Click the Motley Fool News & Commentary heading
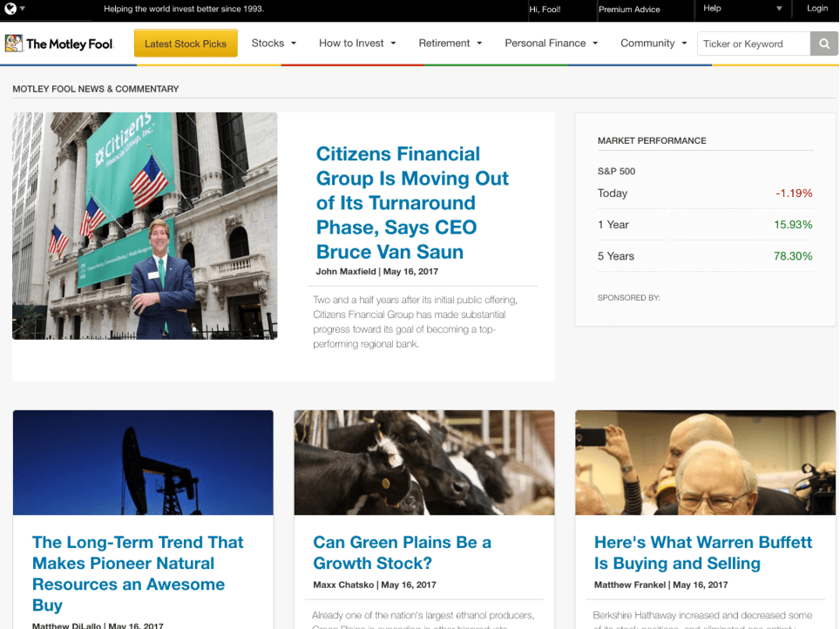The height and width of the screenshot is (629, 840). coord(95,89)
